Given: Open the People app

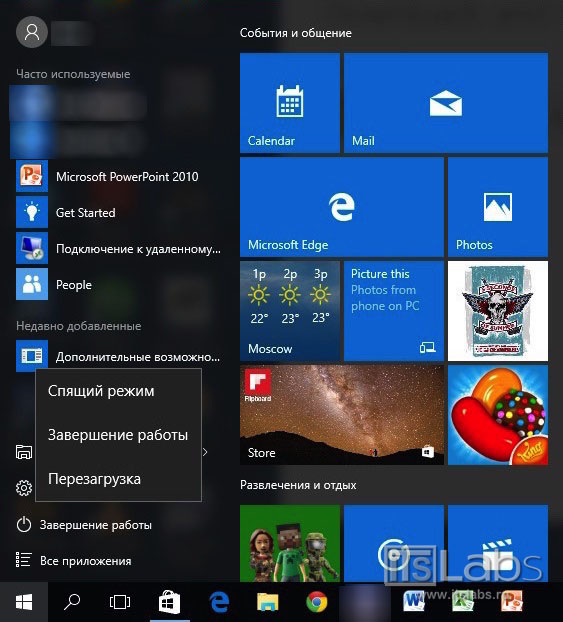Looking at the screenshot, I should 119,284.
